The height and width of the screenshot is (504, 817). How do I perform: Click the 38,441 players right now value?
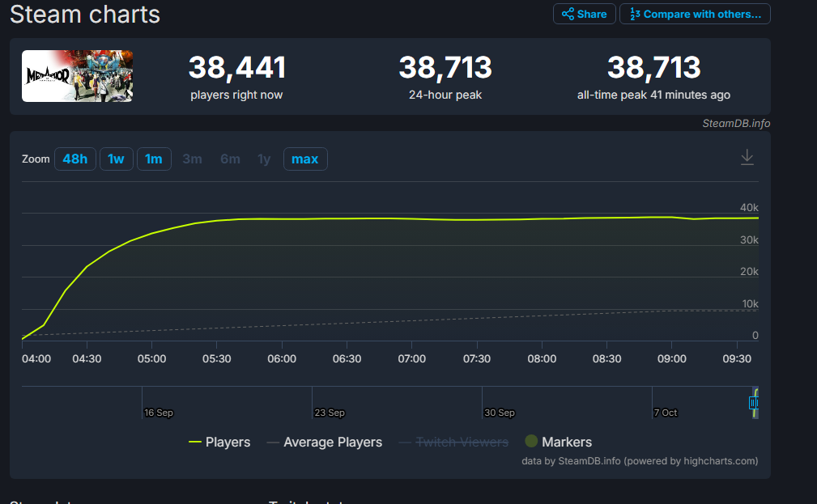pos(237,68)
